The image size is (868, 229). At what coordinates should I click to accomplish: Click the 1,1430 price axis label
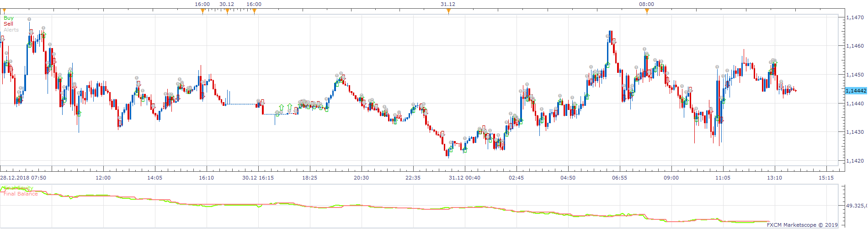(855, 132)
